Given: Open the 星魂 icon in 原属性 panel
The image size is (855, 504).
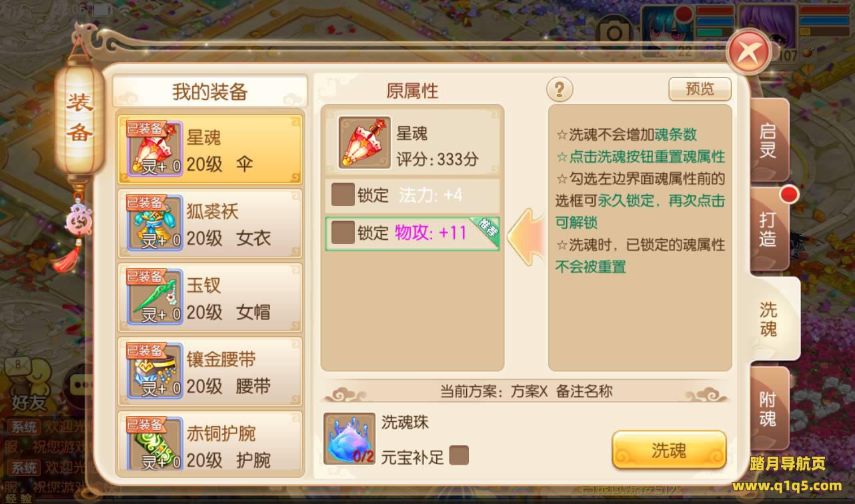Looking at the screenshot, I should 364,142.
